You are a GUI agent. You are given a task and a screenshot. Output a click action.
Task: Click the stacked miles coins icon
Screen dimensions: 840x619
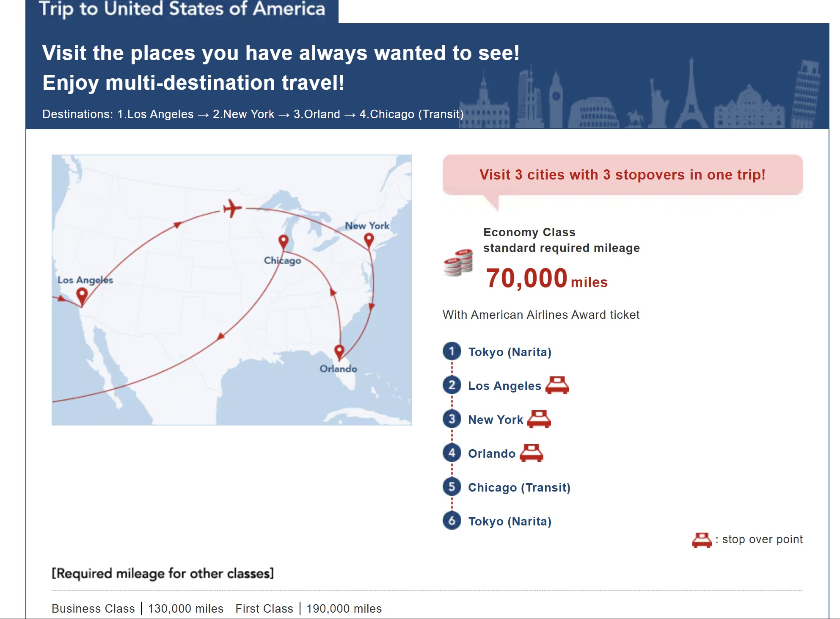tap(458, 263)
